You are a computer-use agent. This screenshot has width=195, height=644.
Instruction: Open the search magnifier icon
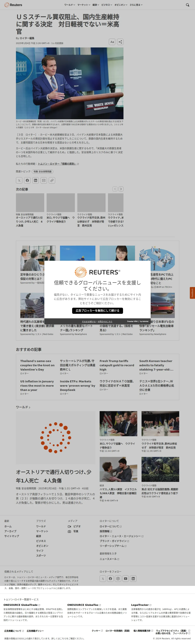coord(188,5)
